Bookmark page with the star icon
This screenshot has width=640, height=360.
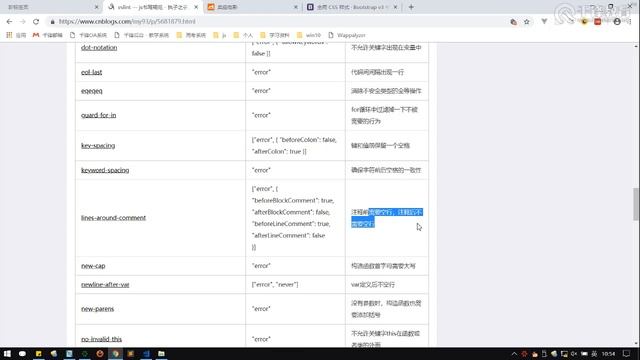click(527, 22)
